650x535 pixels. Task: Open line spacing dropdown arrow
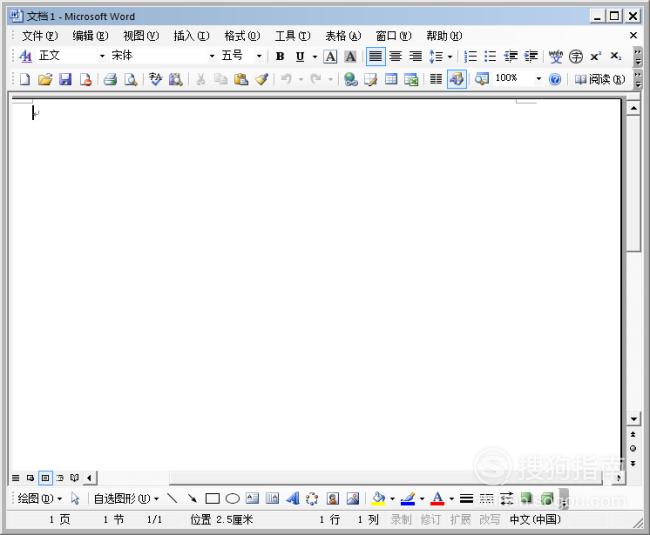pyautogui.click(x=450, y=56)
